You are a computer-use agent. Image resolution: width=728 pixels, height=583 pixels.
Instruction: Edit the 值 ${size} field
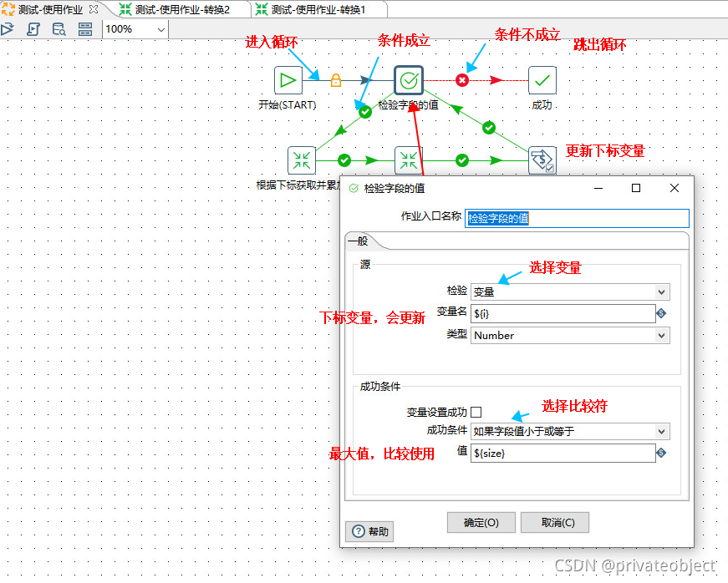563,454
